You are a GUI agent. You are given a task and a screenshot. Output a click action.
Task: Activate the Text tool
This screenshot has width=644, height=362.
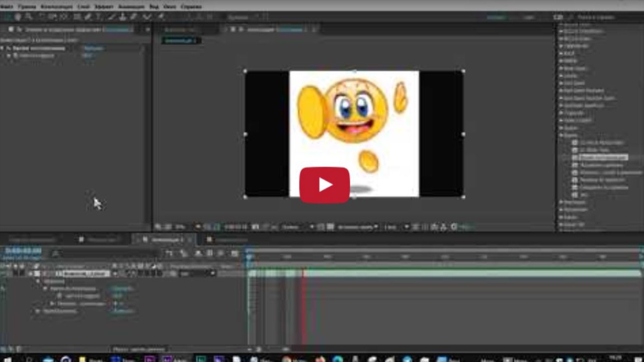[99, 17]
